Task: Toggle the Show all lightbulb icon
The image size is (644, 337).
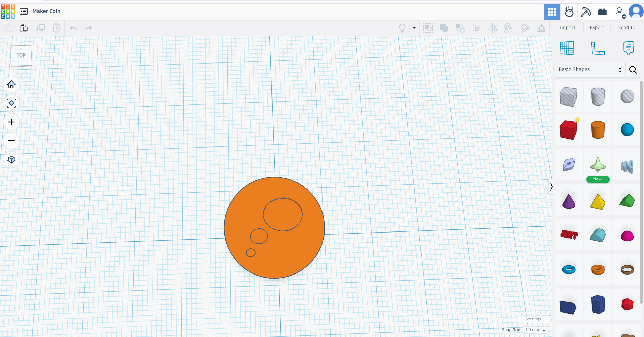Action: point(402,28)
